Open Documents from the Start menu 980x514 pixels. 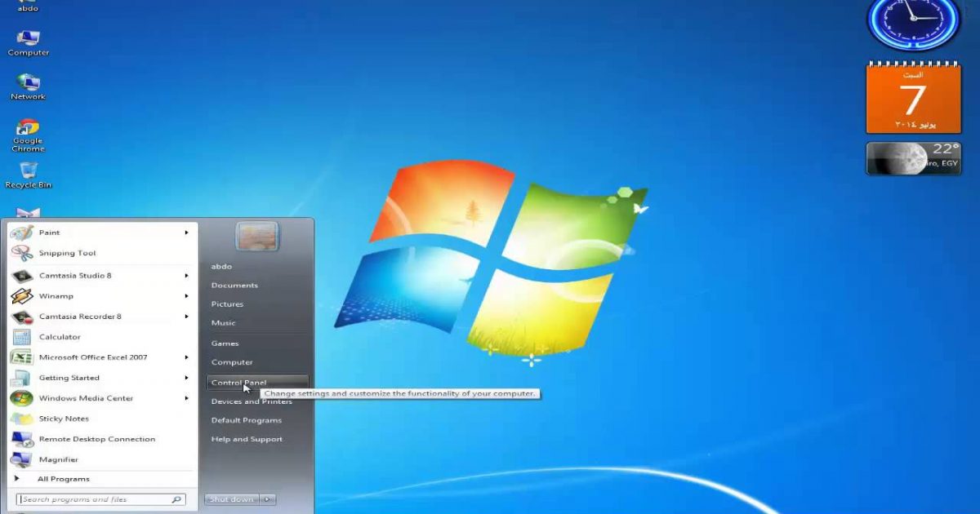pyautogui.click(x=234, y=286)
